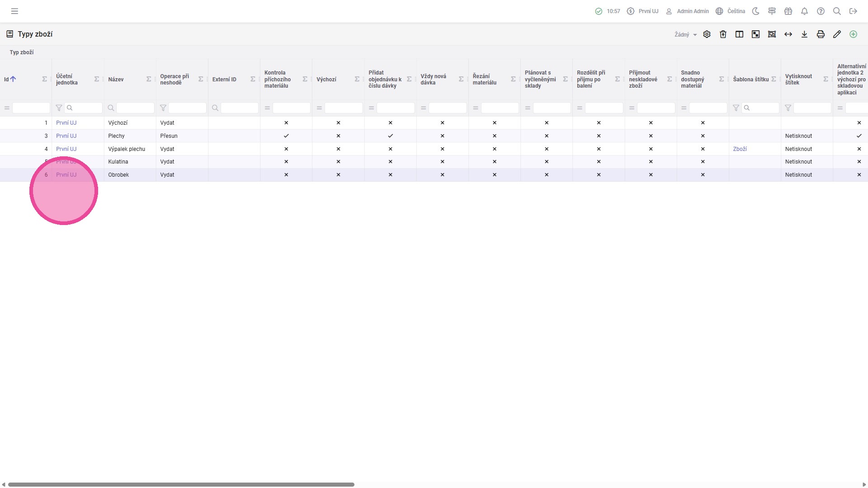The width and height of the screenshot is (868, 488).
Task: Click the printer icon
Action: pyautogui.click(x=821, y=34)
